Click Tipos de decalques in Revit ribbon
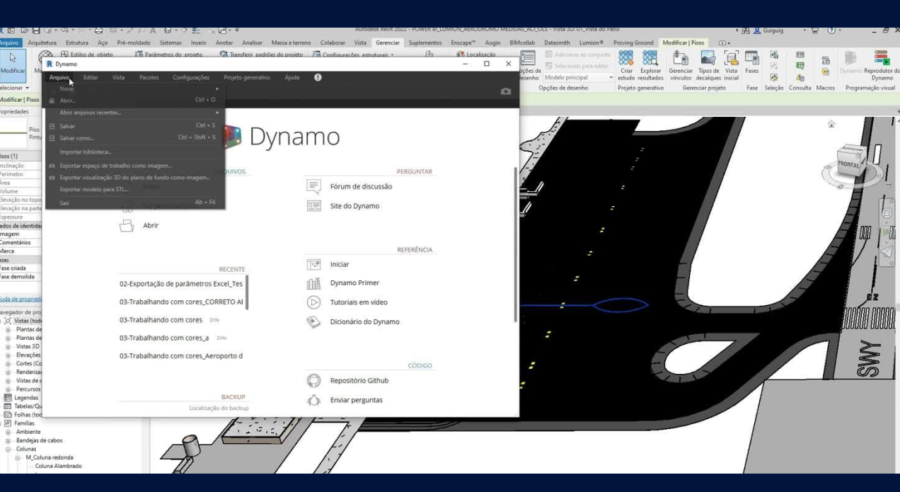This screenshot has height=492, width=900. click(708, 65)
